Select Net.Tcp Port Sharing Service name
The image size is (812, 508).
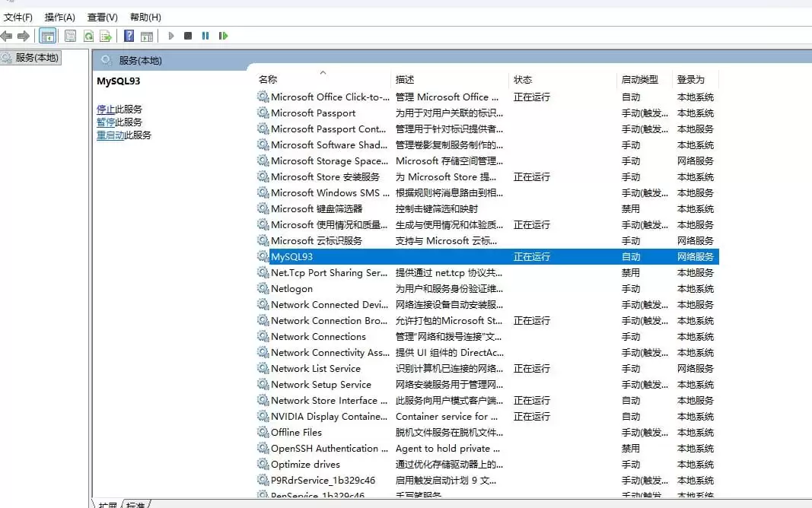[x=329, y=272]
